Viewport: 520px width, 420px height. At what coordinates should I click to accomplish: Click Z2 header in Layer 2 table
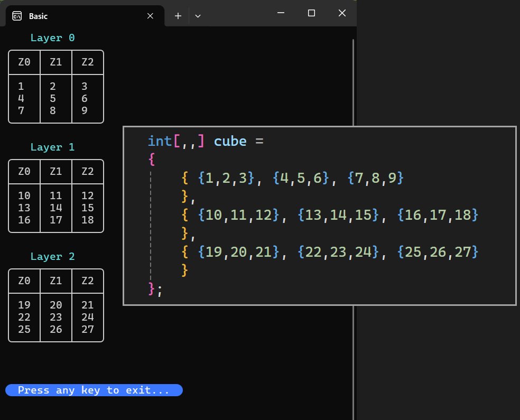coord(88,281)
